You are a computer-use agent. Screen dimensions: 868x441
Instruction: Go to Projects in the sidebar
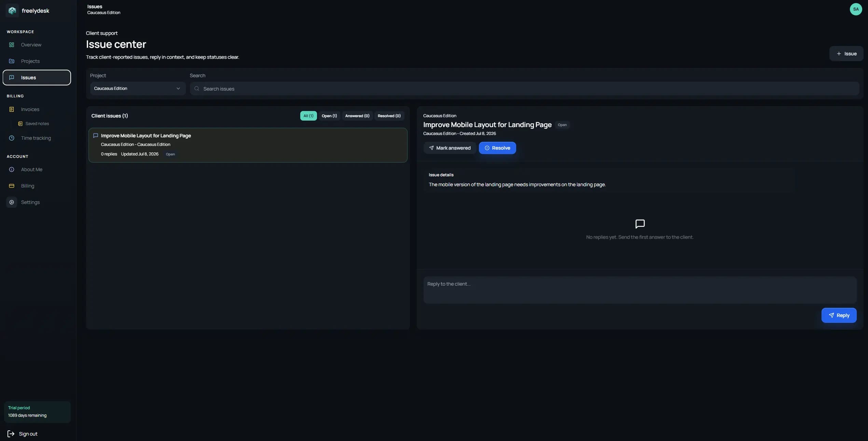[37, 61]
